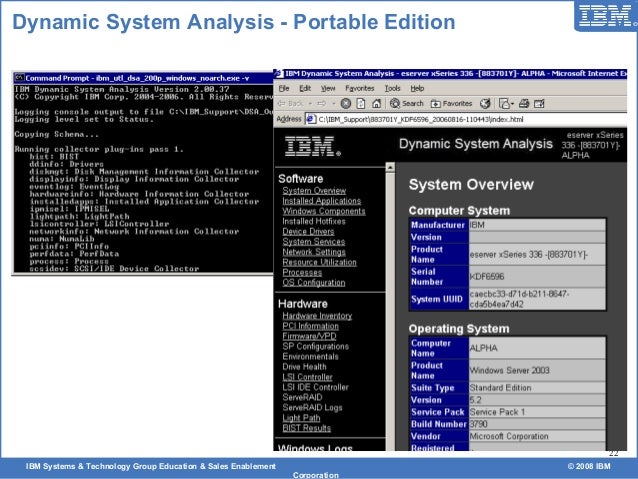Open the Favorites toolbar button
The image size is (638, 479).
pyautogui.click(x=451, y=104)
